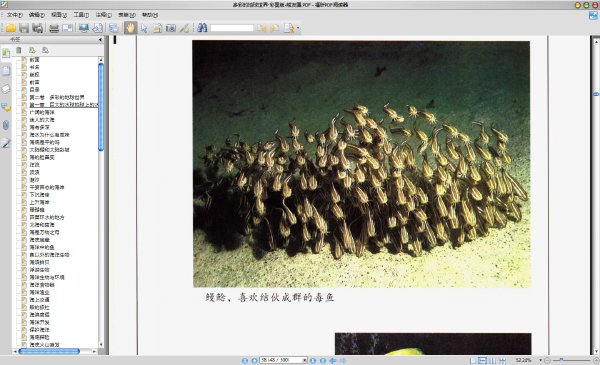
Task: Select the 海洋是平的吗 bookmark
Action: [x=44, y=142]
